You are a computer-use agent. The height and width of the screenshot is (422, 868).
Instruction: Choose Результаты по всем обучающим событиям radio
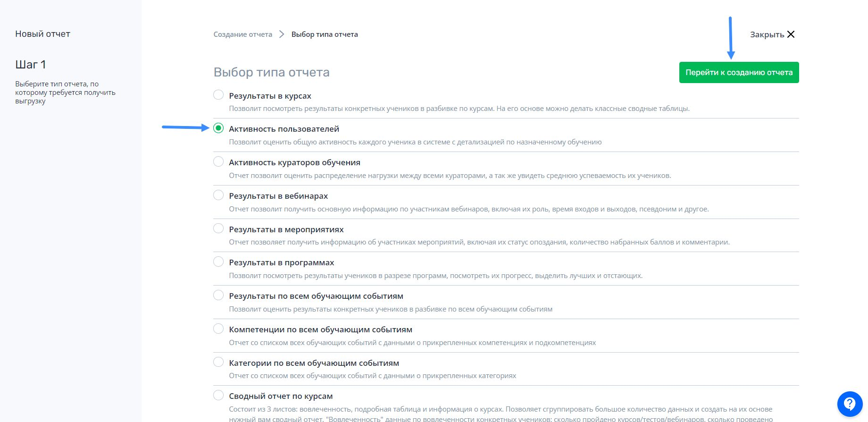point(218,295)
